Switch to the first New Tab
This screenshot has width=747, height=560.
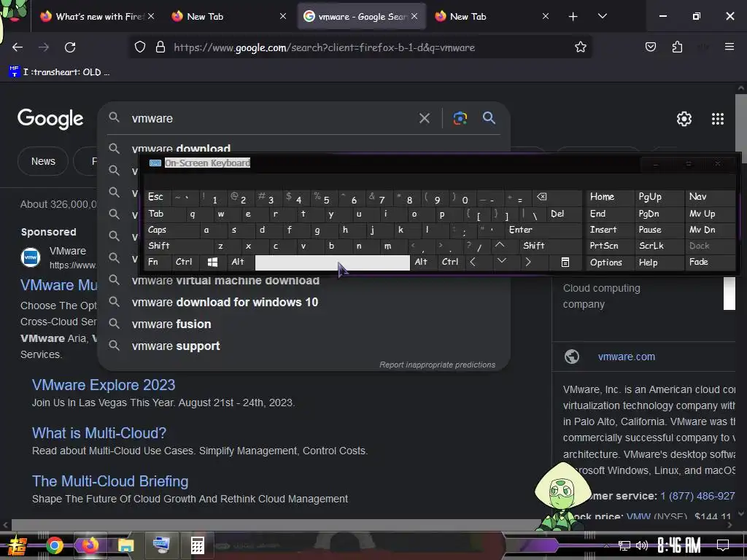(x=228, y=16)
